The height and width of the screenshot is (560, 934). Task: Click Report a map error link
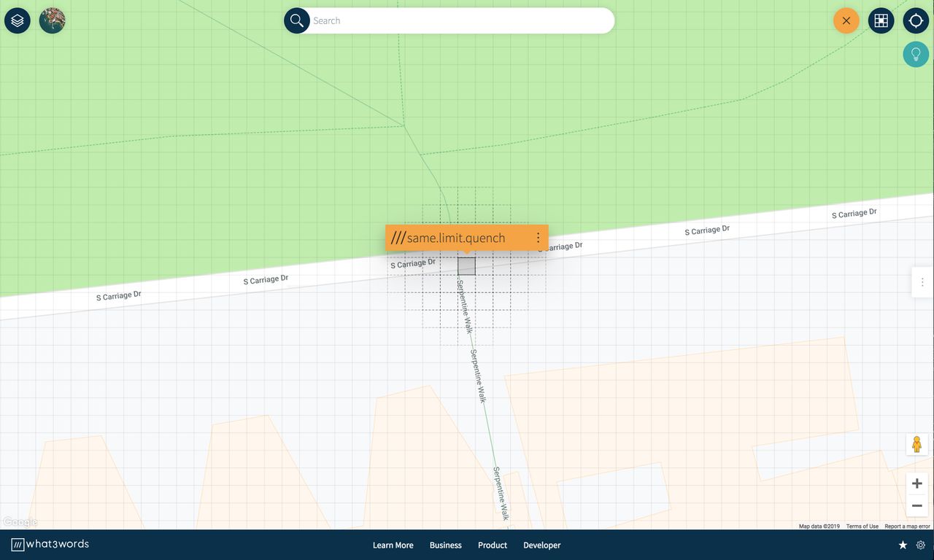pos(908,526)
